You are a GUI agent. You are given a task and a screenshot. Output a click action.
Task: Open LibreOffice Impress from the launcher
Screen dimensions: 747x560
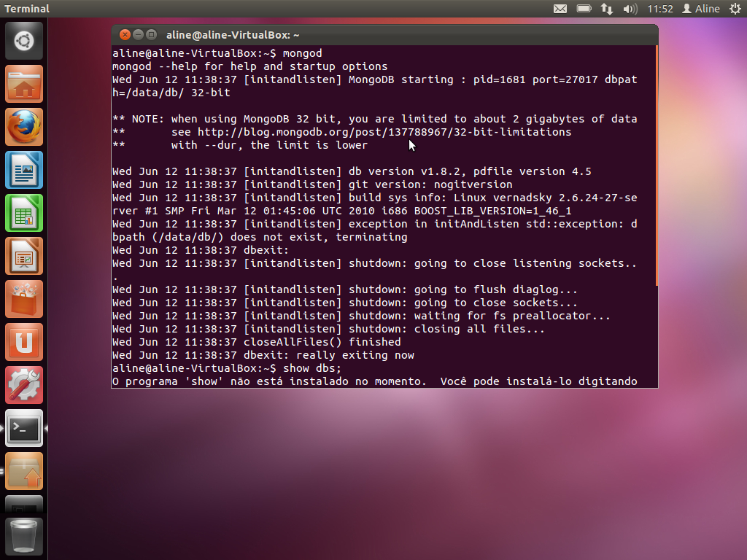(24, 257)
